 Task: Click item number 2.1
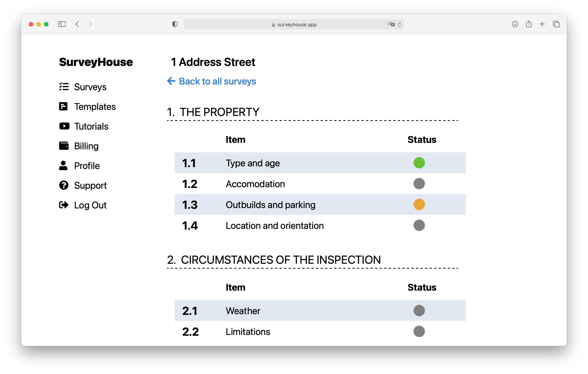pyautogui.click(x=190, y=311)
